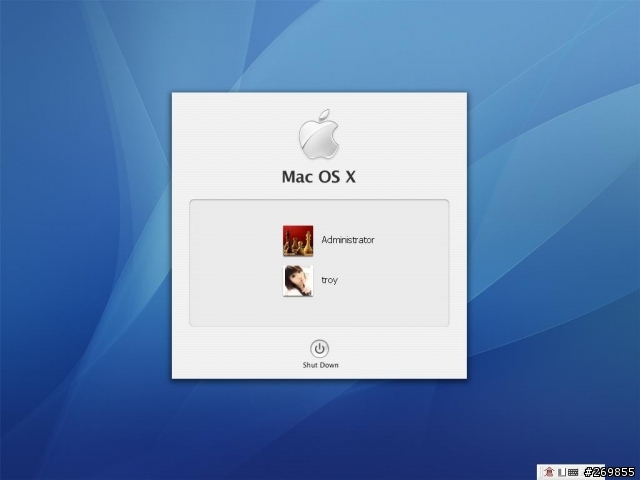Click the Shut Down power icon
640x480 pixels.
[319, 349]
